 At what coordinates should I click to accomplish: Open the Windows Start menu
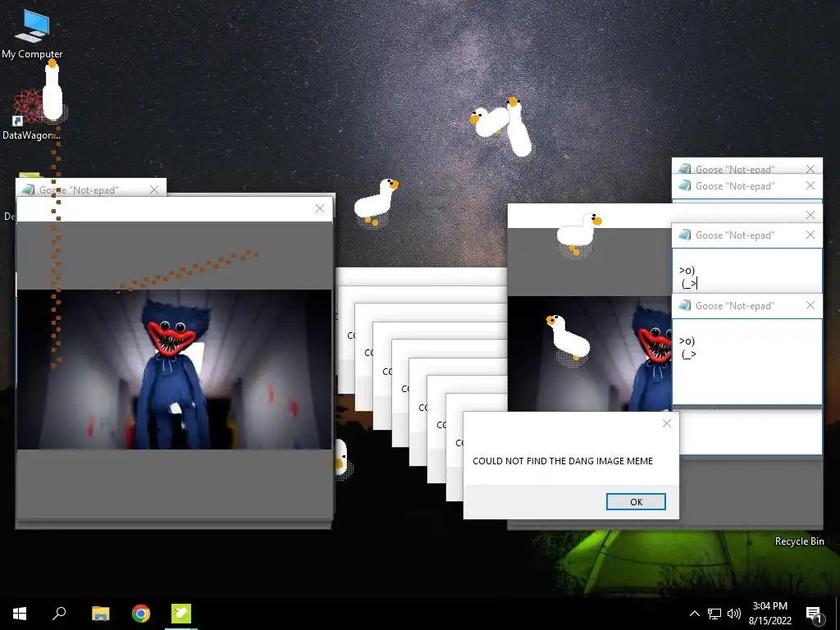(20, 613)
